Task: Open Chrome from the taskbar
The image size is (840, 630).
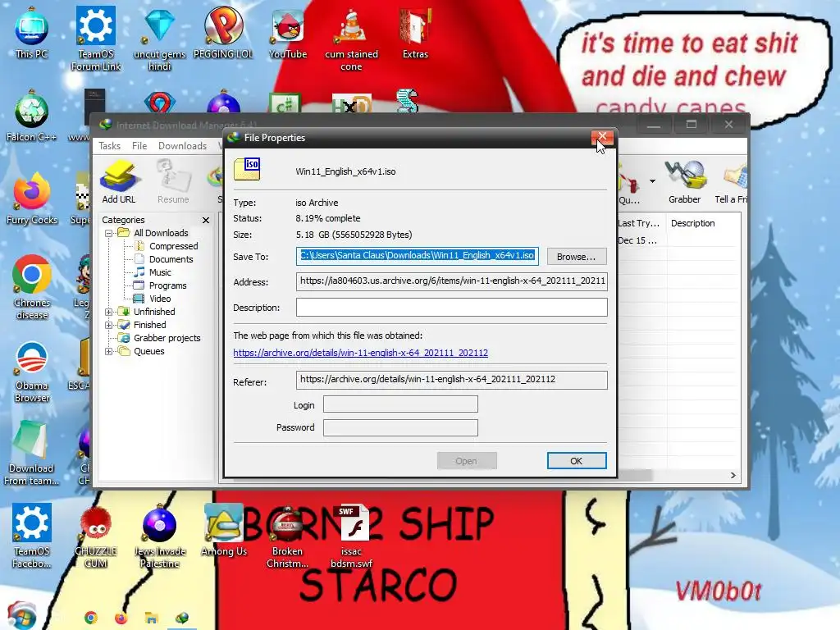Action: tap(91, 618)
